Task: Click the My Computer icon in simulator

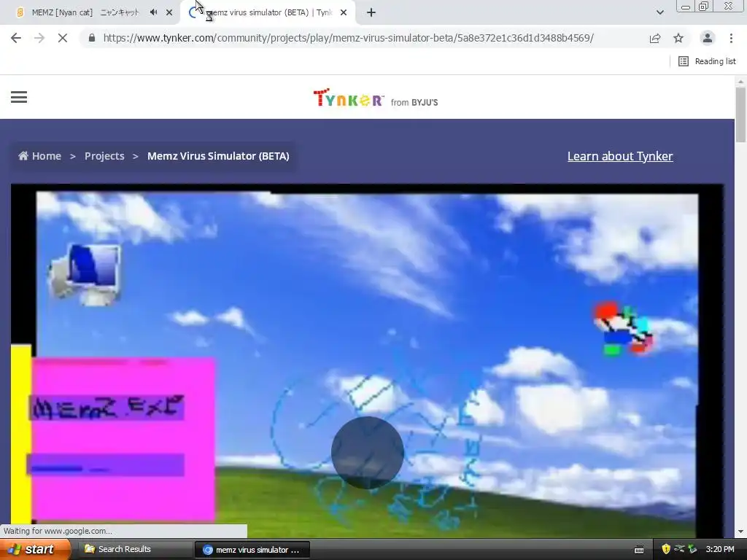Action: pos(86,274)
